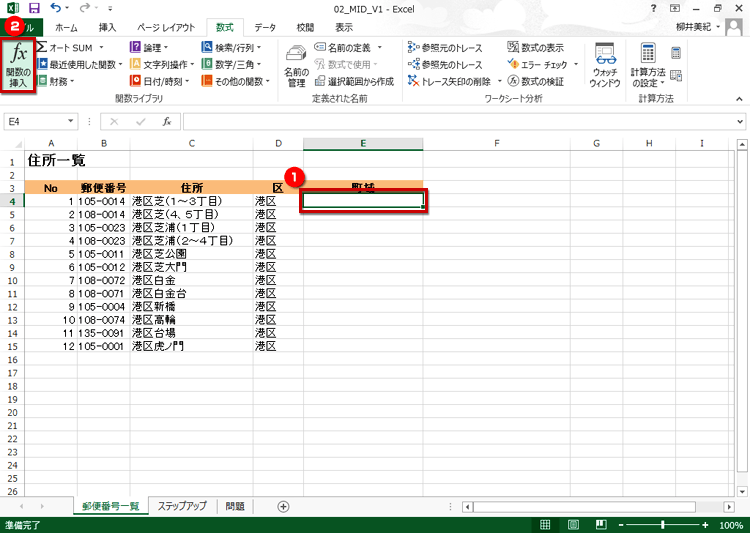Select the 郵便番号一覧 sheet tab
750x533 pixels.
pos(110,506)
